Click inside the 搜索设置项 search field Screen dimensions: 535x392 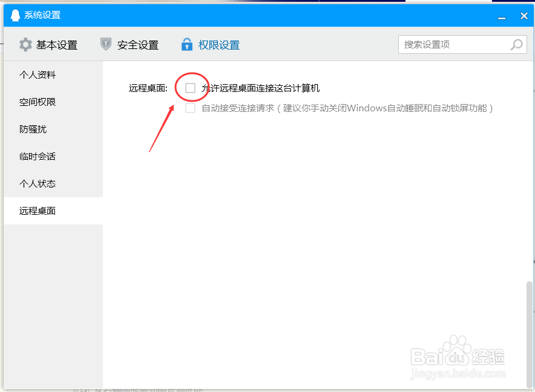[454, 44]
